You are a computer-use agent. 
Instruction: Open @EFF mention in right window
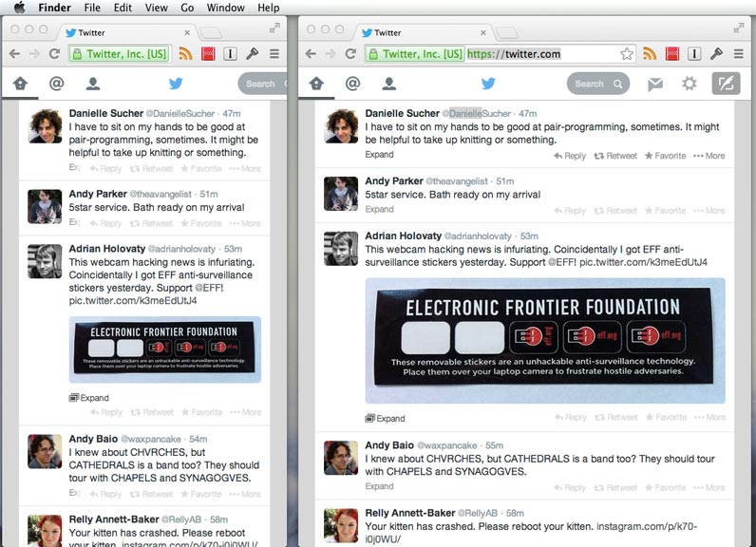561,262
